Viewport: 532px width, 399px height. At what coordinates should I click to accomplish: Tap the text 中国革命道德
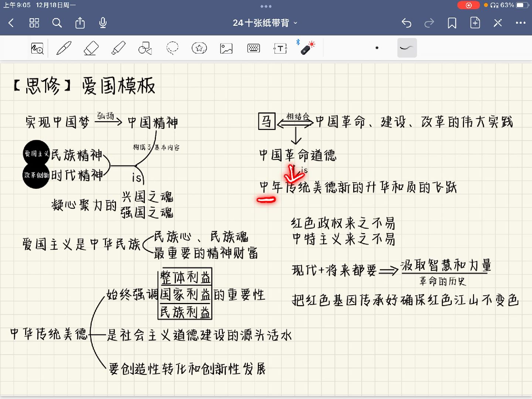(x=298, y=155)
